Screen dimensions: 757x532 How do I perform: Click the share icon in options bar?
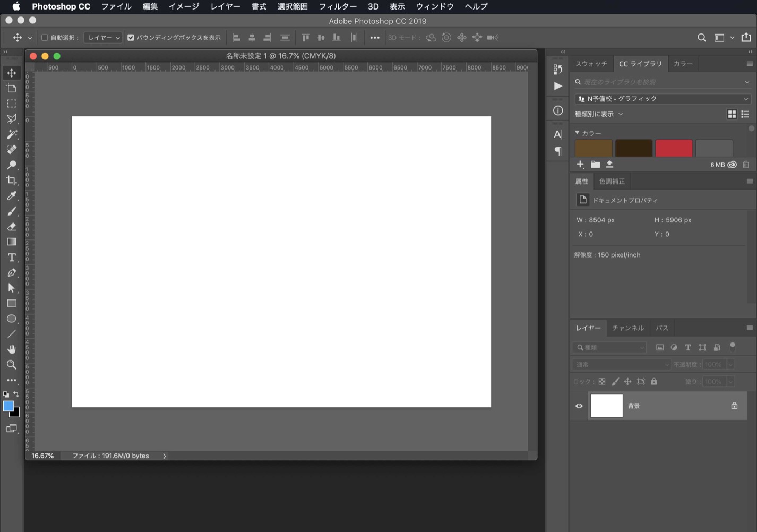[x=746, y=37]
